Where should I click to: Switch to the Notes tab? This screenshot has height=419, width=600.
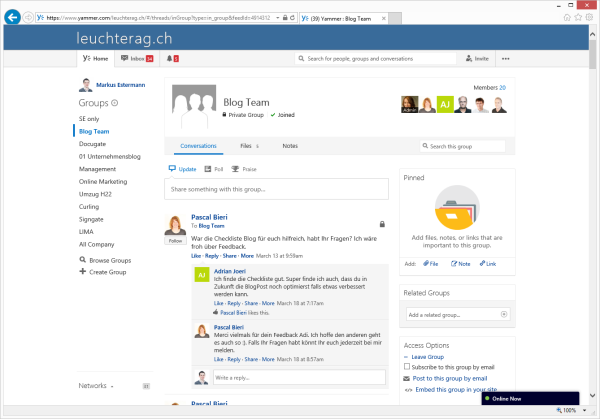290,146
